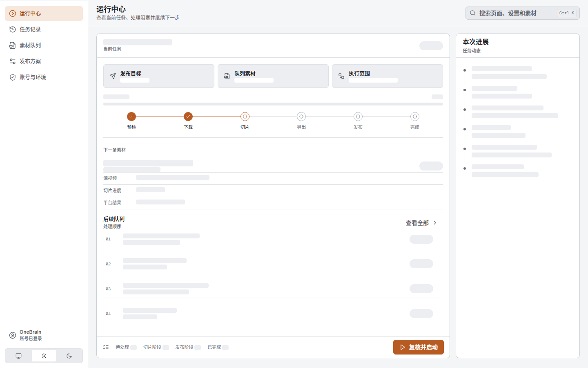
Task: Open the 运行中心 sidebar item
Action: click(44, 13)
